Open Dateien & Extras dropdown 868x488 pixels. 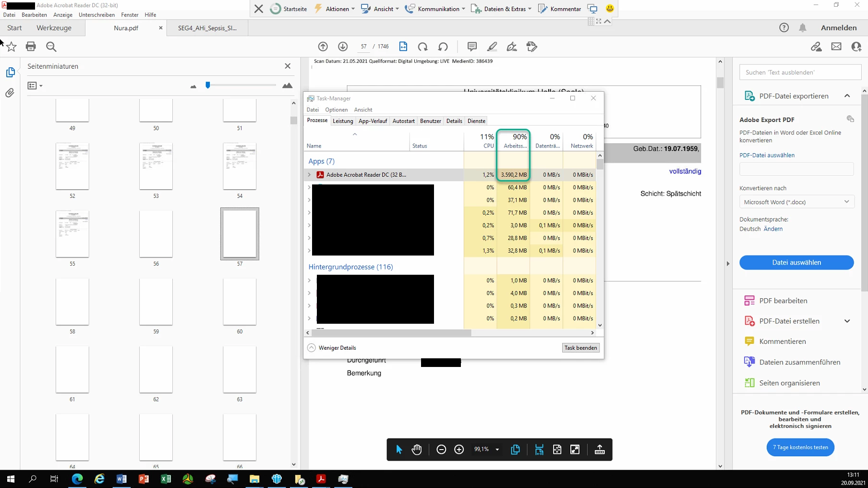pyautogui.click(x=501, y=9)
